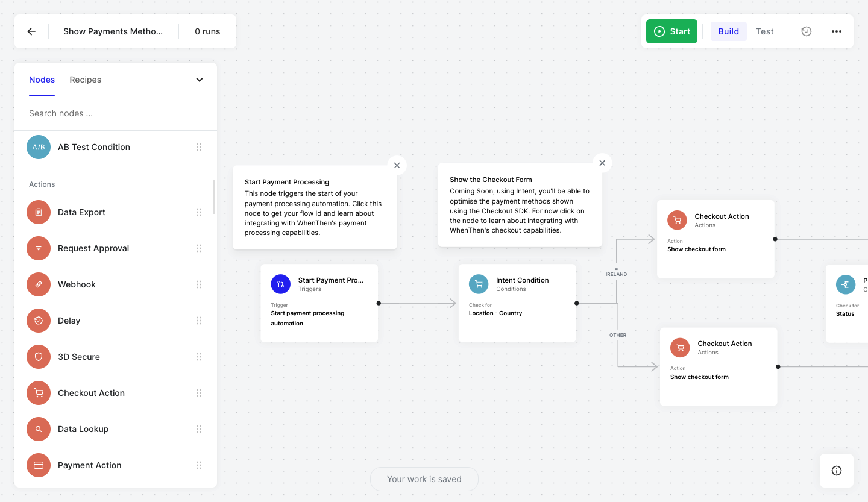Viewport: 868px width, 502px height.
Task: Select the Webhook action node icon
Action: pos(39,284)
